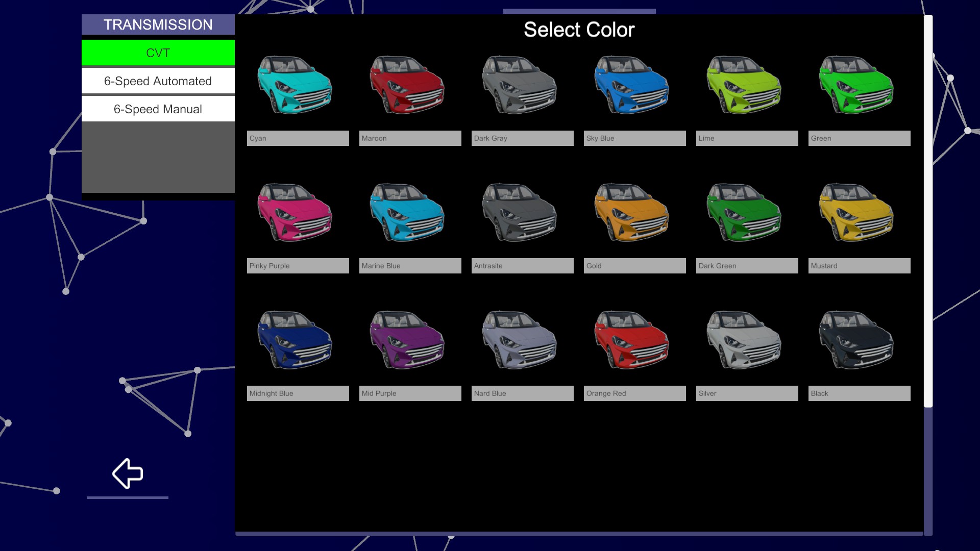Choose the Mustard car image
980x551 pixels.
click(x=856, y=212)
